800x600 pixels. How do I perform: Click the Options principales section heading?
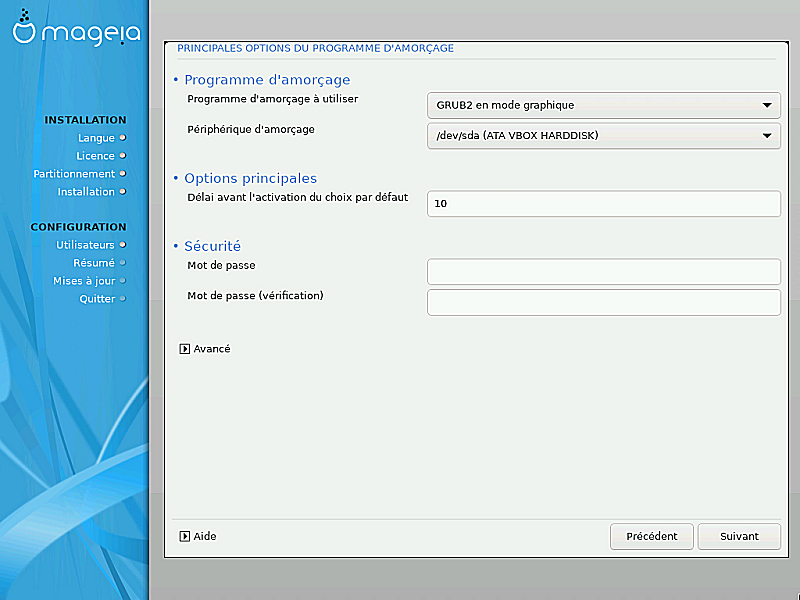click(x=251, y=179)
